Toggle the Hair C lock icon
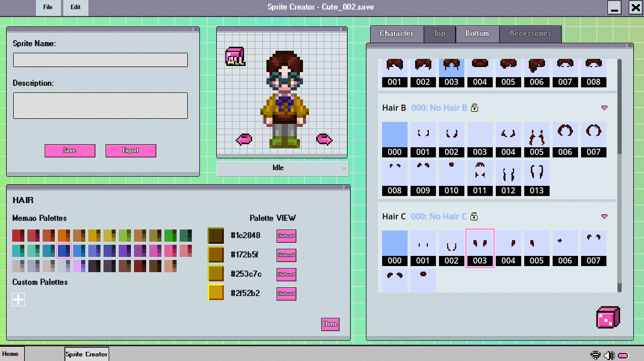The height and width of the screenshot is (361, 644). pos(474,216)
